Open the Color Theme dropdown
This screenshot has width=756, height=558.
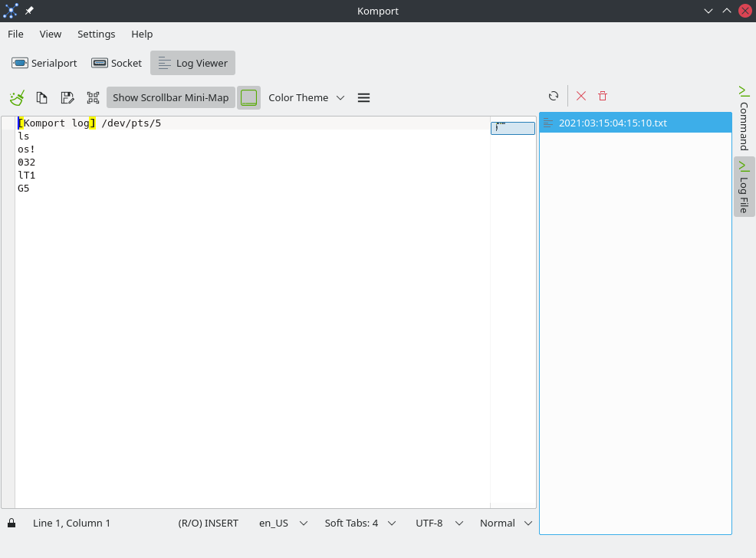[306, 98]
